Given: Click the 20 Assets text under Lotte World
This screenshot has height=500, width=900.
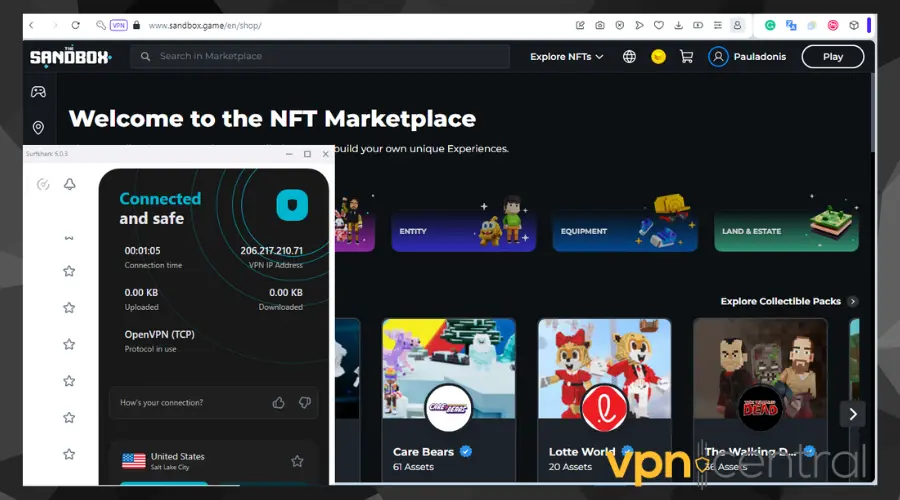Looking at the screenshot, I should coord(570,467).
